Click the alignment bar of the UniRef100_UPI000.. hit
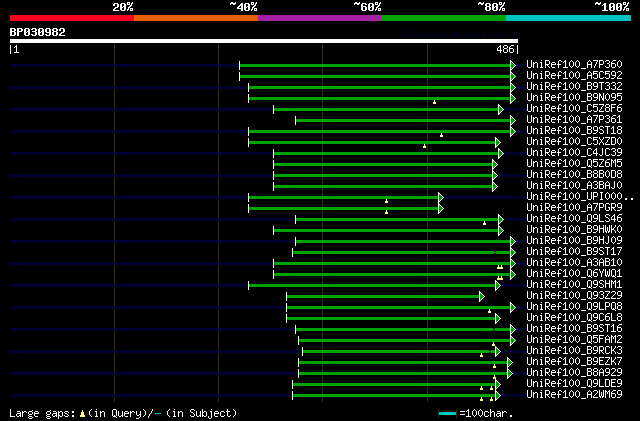This screenshot has width=640, height=421. pyautogui.click(x=343, y=198)
